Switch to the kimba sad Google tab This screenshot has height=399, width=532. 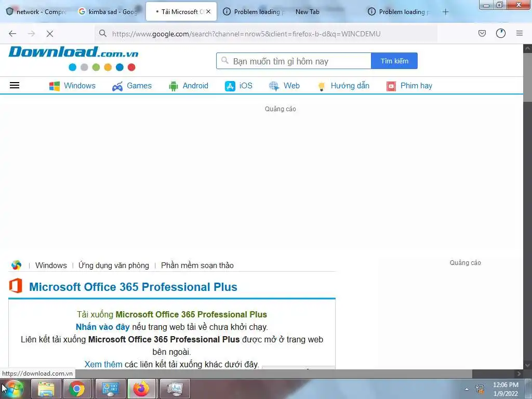[109, 11]
